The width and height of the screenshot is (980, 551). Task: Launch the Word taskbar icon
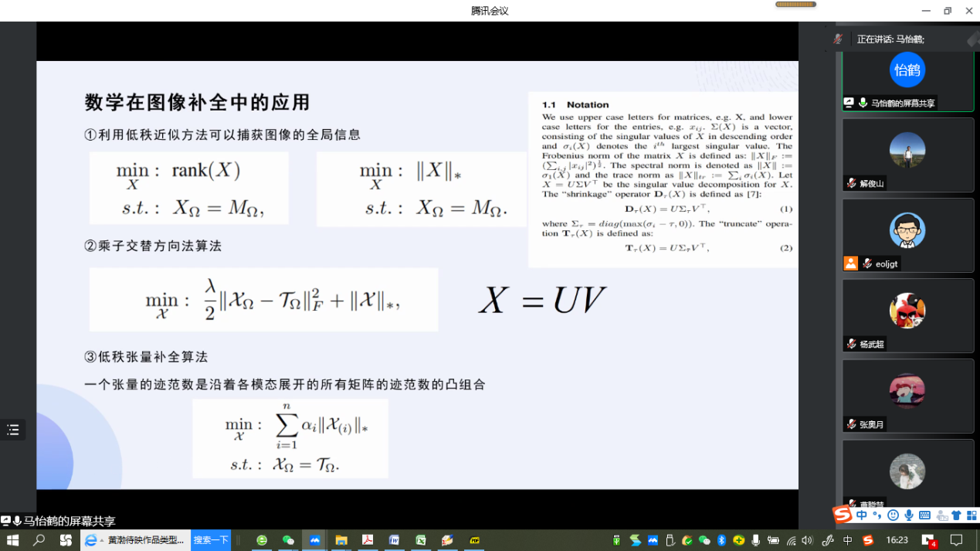[395, 540]
